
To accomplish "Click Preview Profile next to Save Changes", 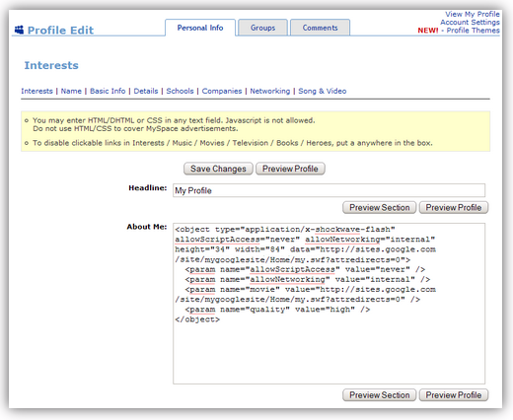I will [290, 169].
